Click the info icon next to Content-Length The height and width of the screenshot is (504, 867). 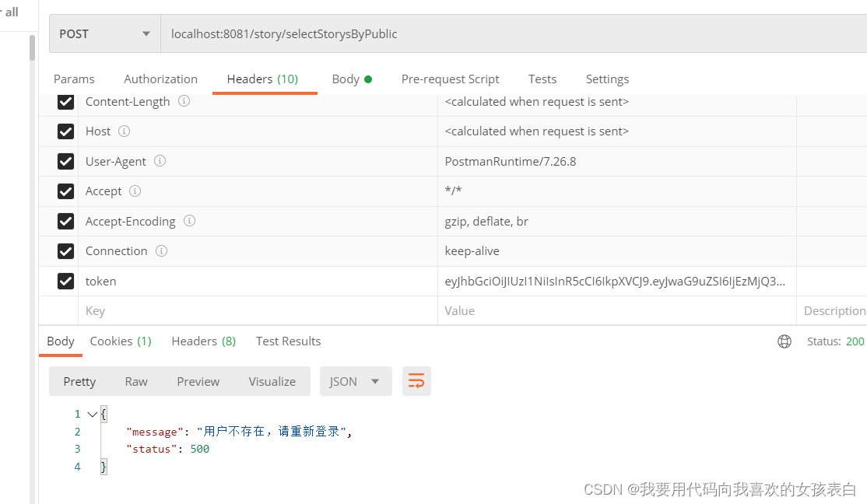[184, 101]
